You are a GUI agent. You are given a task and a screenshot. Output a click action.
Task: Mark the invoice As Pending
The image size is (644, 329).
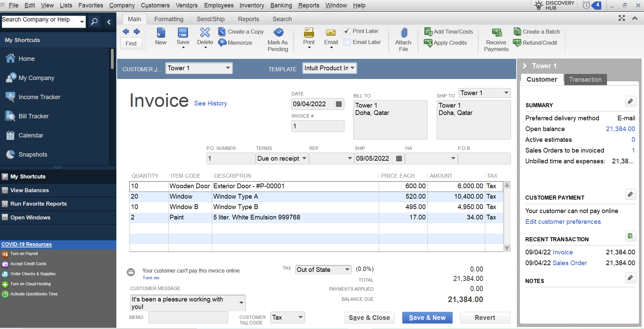(x=278, y=40)
